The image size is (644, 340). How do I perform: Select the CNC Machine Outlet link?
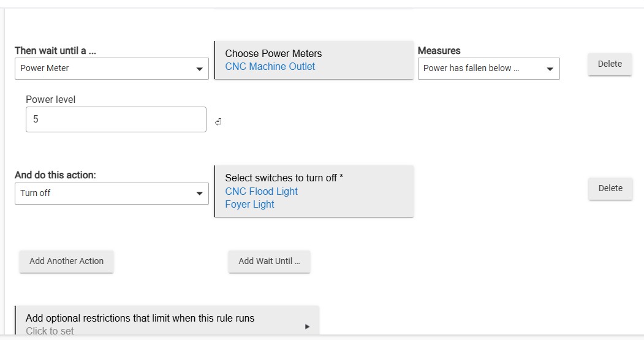[x=270, y=66]
